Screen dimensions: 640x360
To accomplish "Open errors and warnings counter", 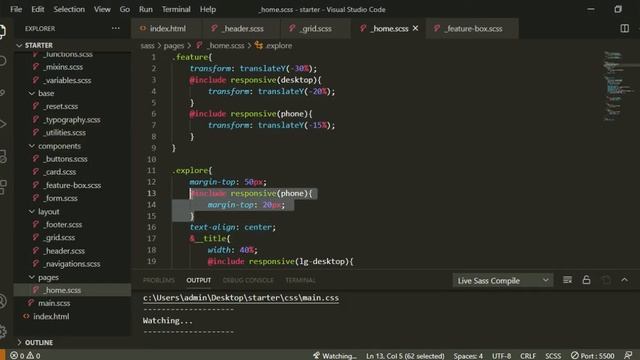I will [25, 356].
